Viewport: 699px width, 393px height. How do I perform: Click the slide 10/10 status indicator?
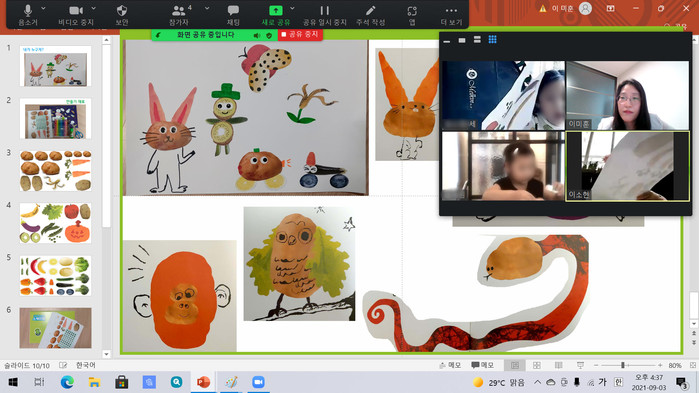pos(27,365)
